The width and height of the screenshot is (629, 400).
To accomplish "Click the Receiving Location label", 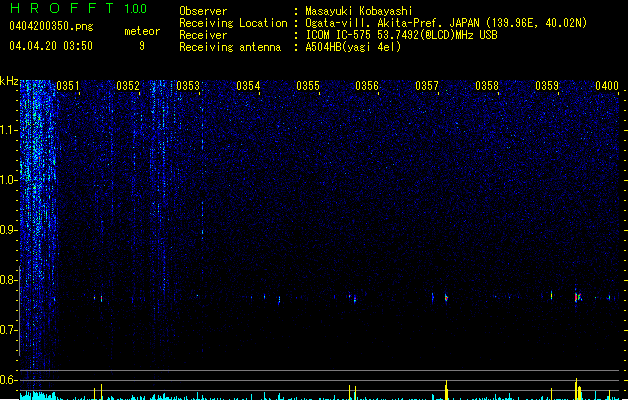I will point(233,23).
